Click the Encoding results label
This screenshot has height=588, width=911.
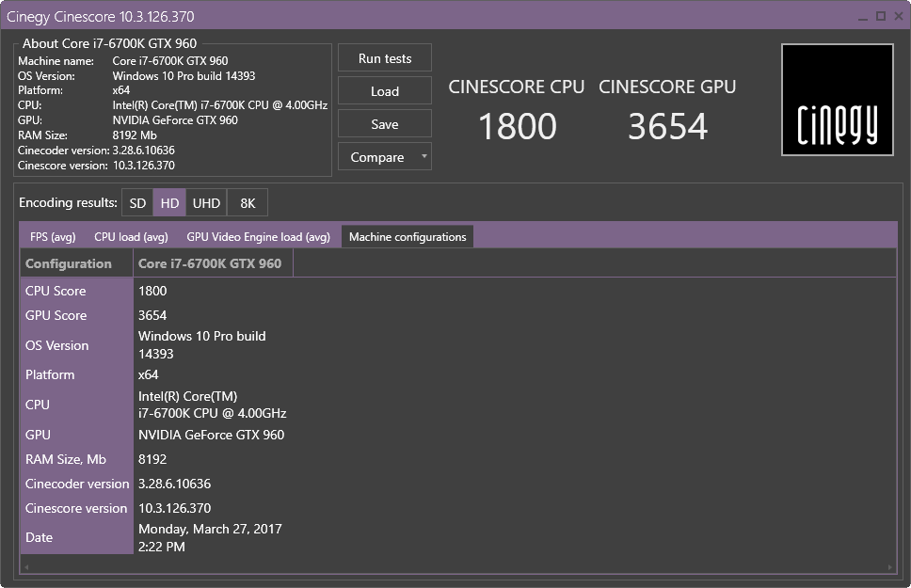68,203
